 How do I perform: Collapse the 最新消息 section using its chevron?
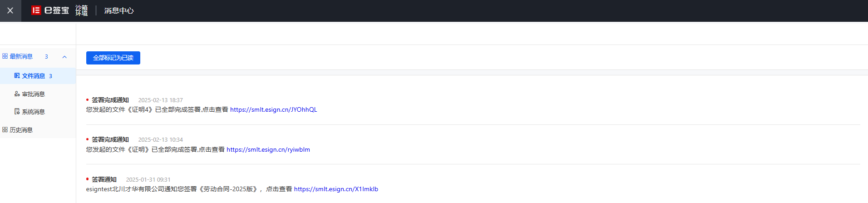[x=64, y=57]
